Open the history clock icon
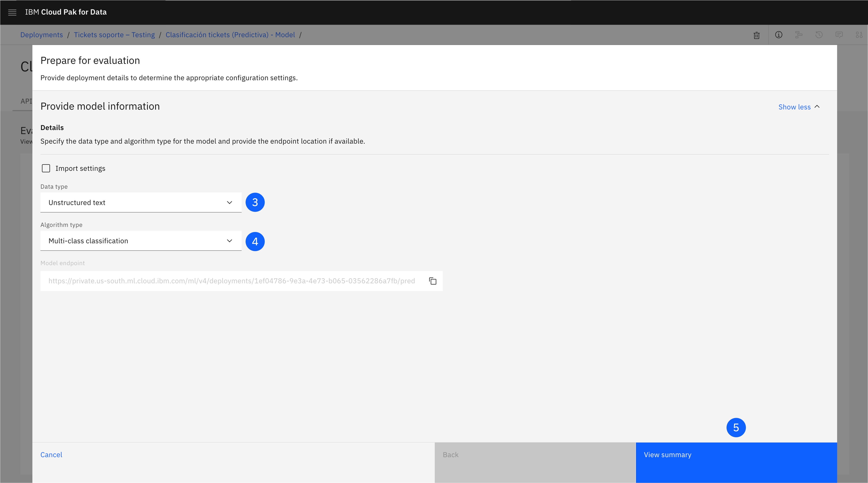This screenshot has width=868, height=483. [x=819, y=35]
